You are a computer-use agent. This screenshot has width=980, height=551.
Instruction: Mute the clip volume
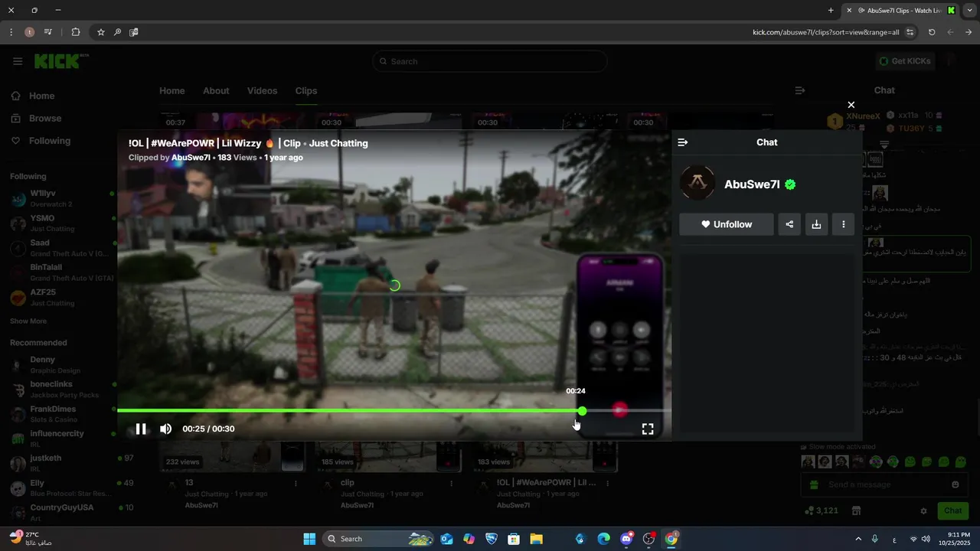pos(165,429)
